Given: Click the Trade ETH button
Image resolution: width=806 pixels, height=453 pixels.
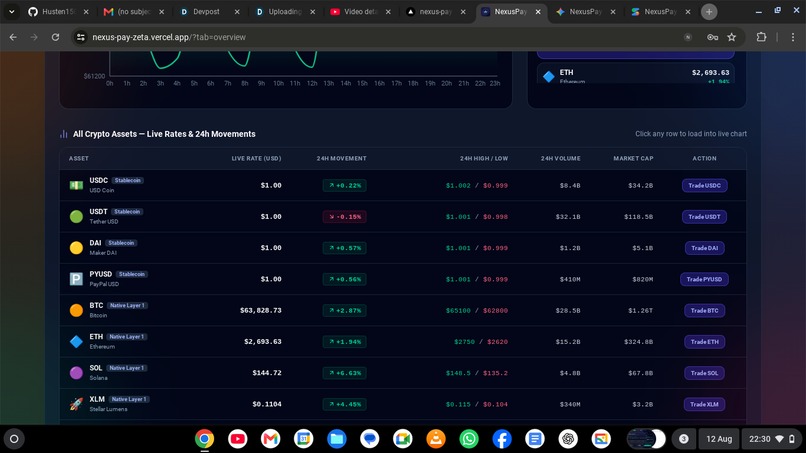Looking at the screenshot, I should pyautogui.click(x=704, y=342).
